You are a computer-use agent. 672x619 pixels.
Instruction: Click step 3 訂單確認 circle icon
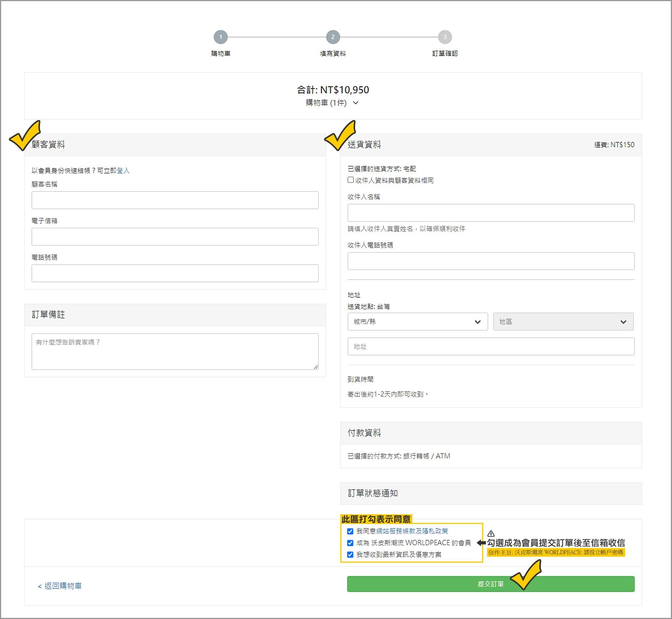[445, 37]
